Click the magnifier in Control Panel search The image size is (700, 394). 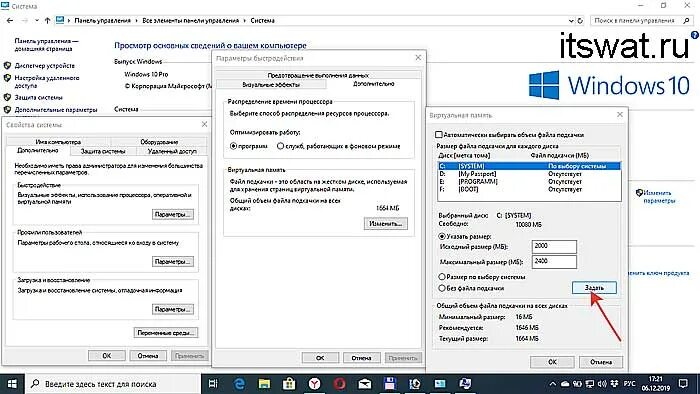coord(686,21)
